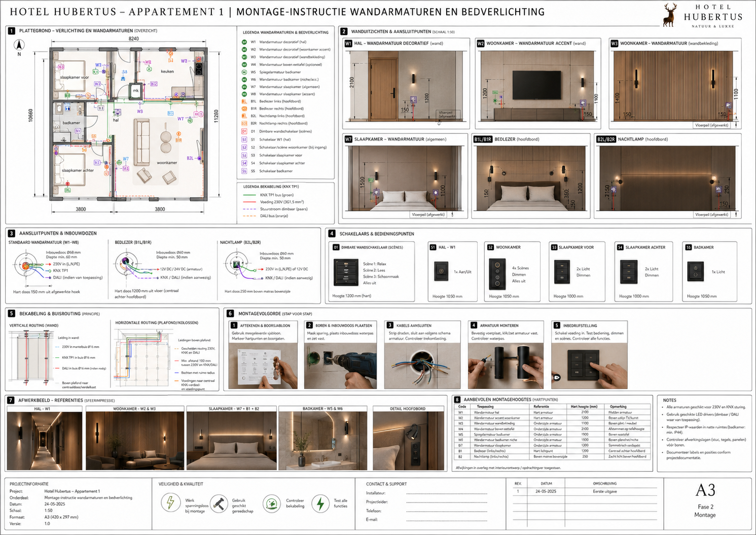
Task: Click the north arrow compass on the floor plan
Action: click(x=19, y=45)
